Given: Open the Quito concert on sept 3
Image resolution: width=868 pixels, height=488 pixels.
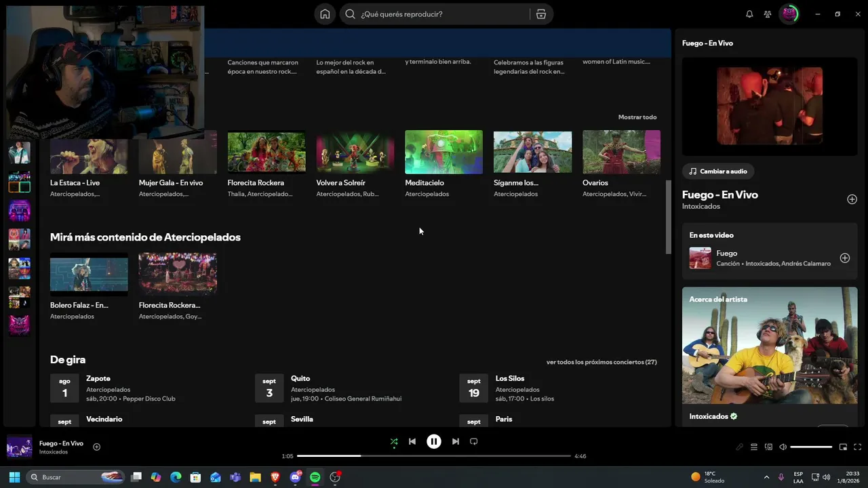Looking at the screenshot, I should [351, 388].
